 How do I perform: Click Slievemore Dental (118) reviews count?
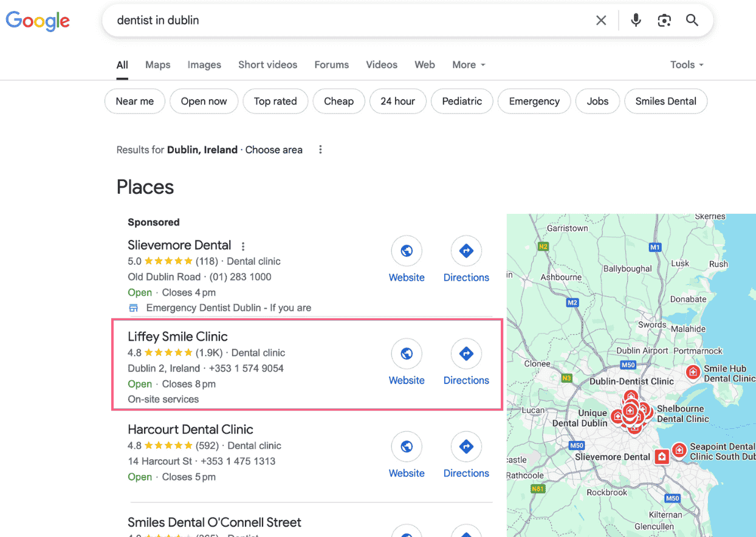pyautogui.click(x=207, y=261)
